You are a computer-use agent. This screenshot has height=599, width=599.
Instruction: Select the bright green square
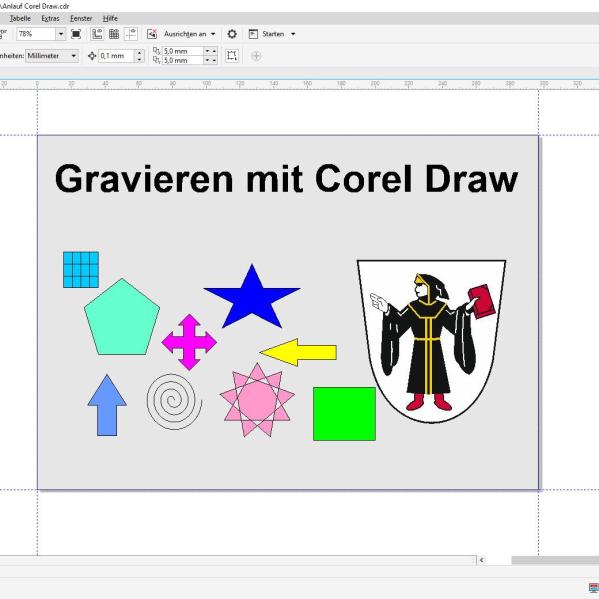pyautogui.click(x=345, y=414)
